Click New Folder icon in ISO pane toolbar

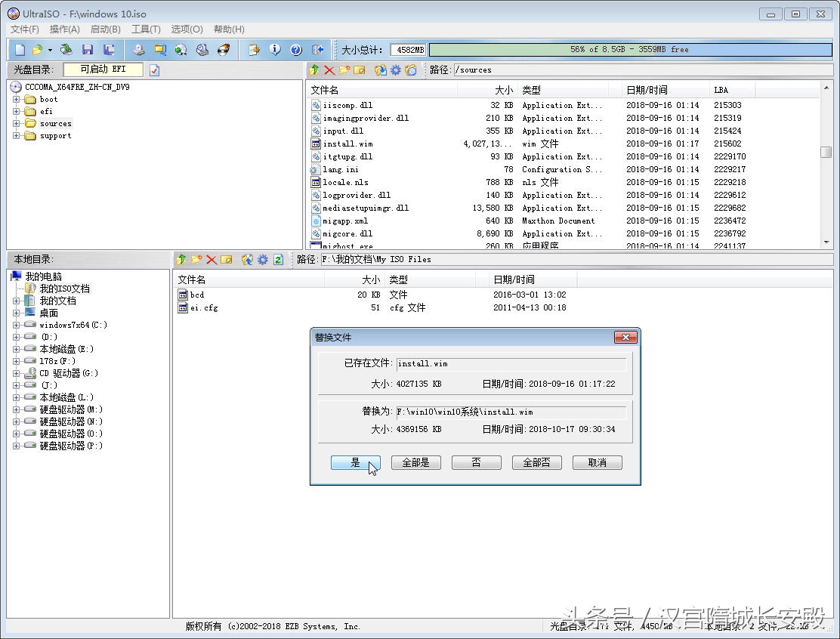click(x=344, y=70)
